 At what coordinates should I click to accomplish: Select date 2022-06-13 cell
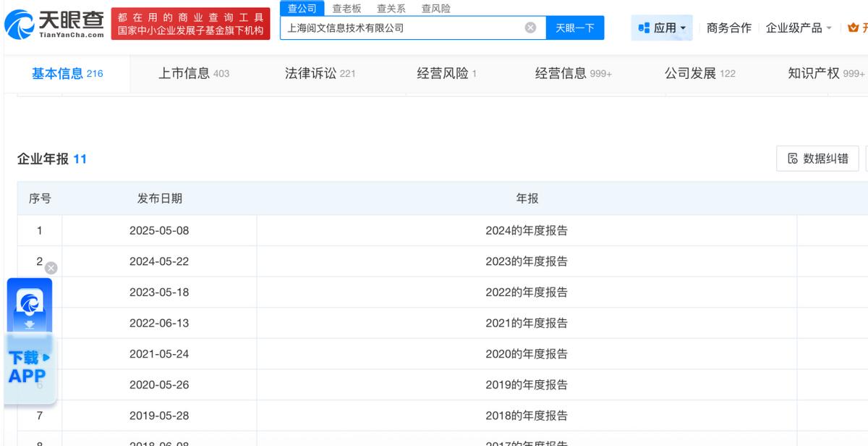point(159,323)
